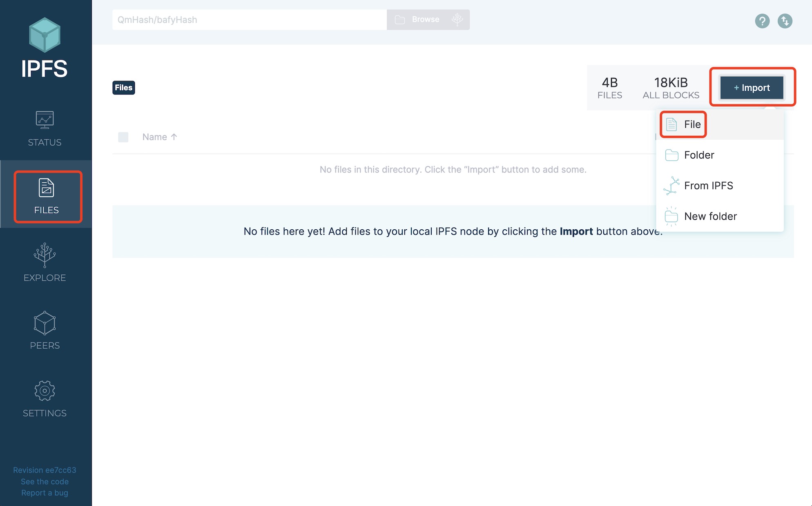Image resolution: width=812 pixels, height=506 pixels.
Task: Go to the Explore page
Action: [x=45, y=262]
